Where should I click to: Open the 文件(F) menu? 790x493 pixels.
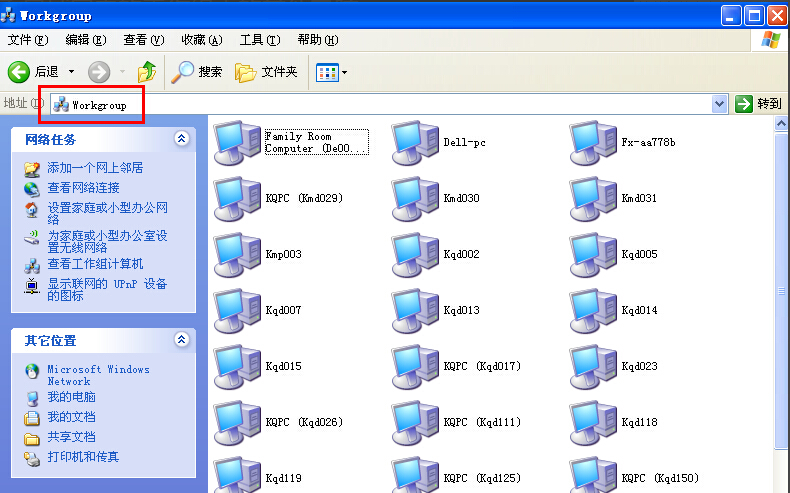point(28,40)
